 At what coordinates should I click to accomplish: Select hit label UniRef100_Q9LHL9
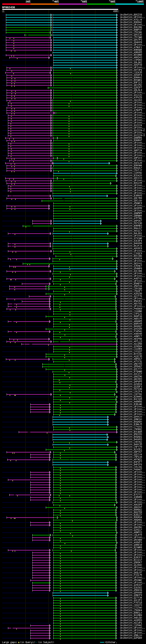point(131,90)
